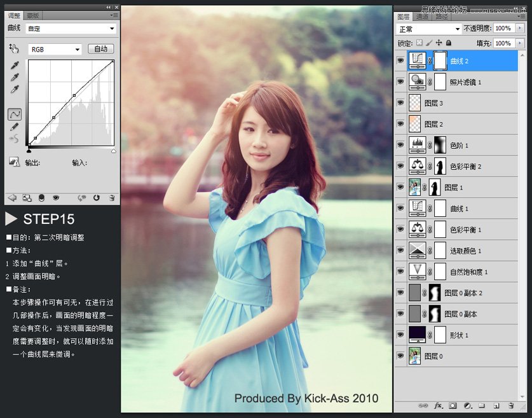Open the new adjustment layer icon
The width and height of the screenshot is (532, 418).
pos(467,406)
